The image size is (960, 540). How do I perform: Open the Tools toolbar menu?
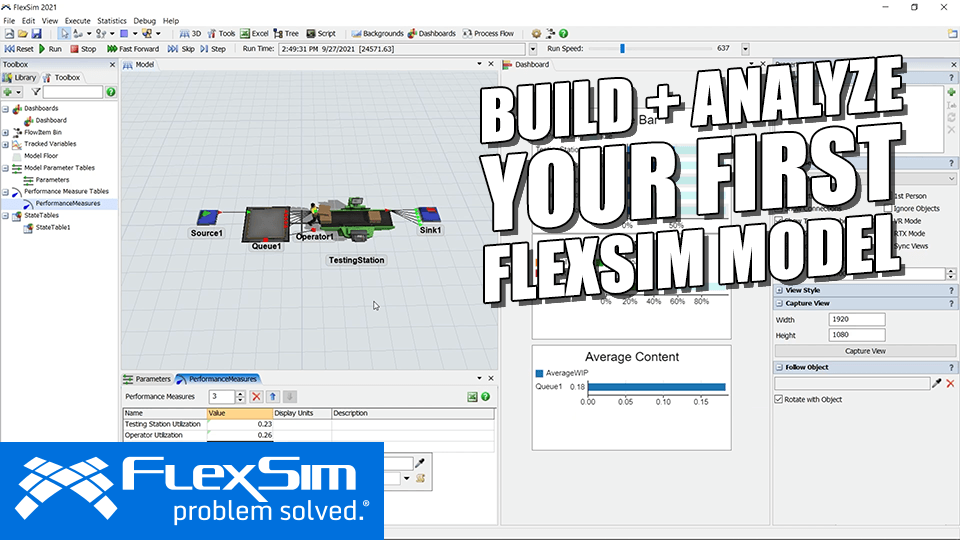(x=221, y=34)
